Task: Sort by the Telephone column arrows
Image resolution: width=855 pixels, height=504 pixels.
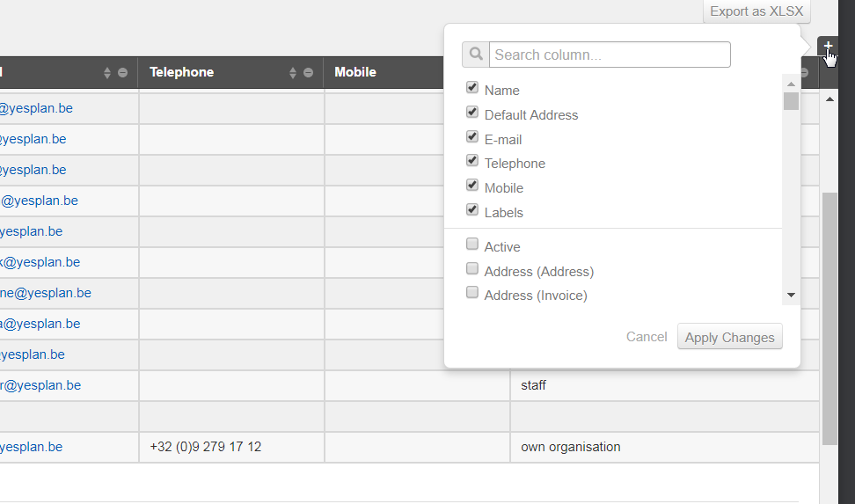Action: [293, 73]
